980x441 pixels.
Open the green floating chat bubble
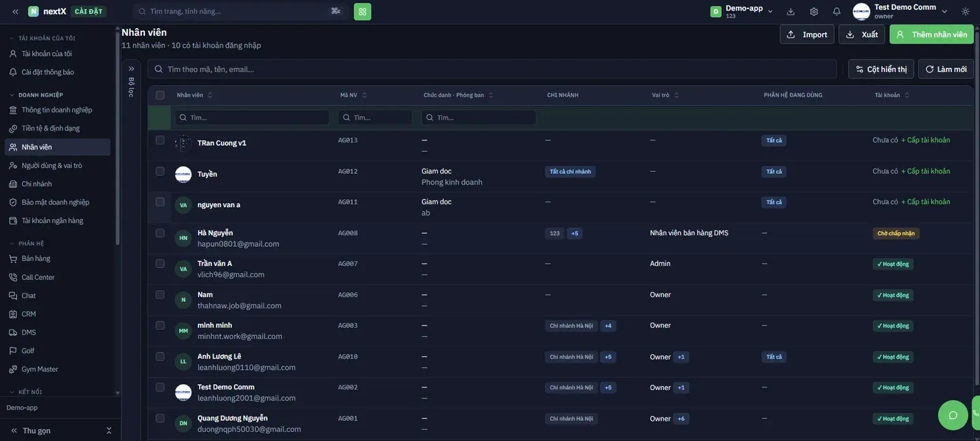pyautogui.click(x=953, y=415)
